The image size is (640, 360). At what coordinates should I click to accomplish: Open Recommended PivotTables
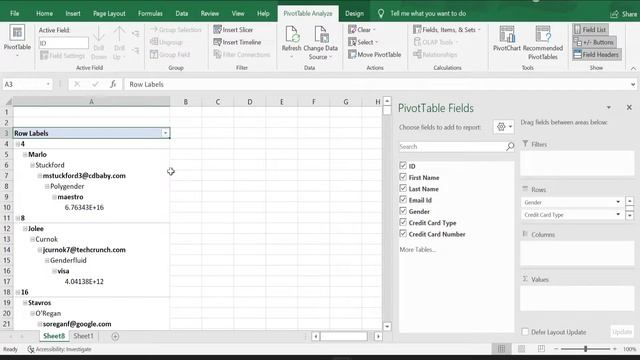(542, 42)
